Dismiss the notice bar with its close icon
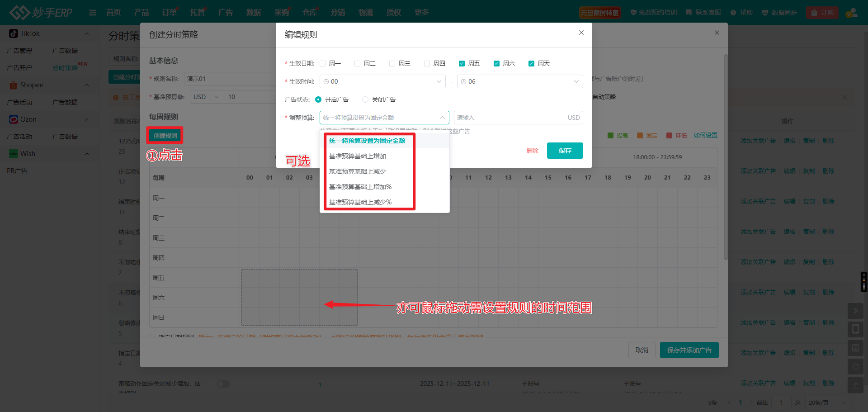 point(844,97)
